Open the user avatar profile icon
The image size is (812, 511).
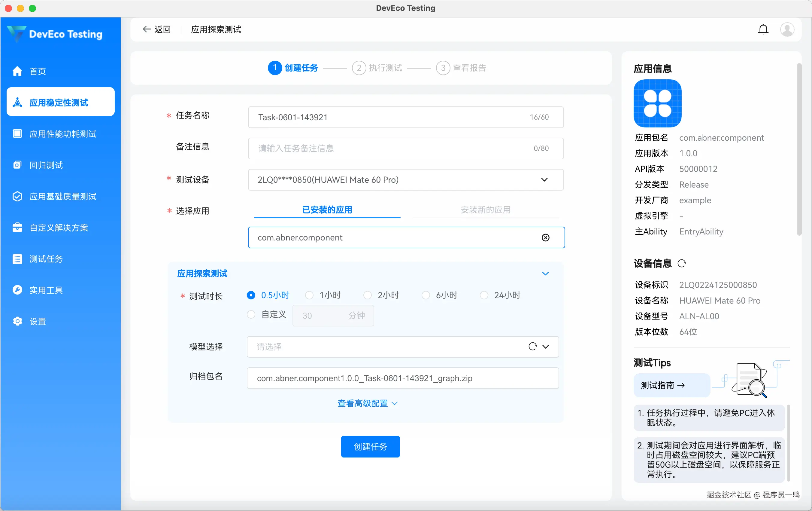click(787, 29)
